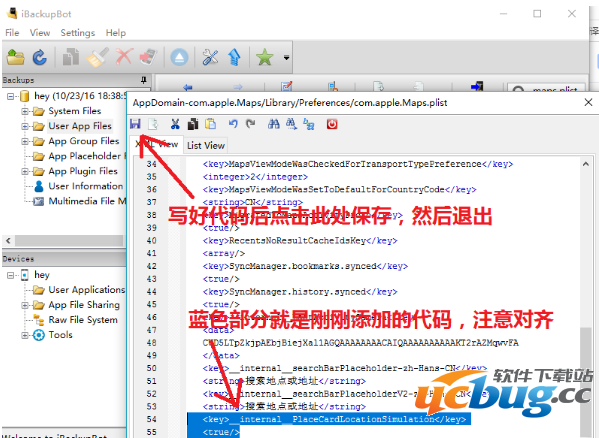Screen dimensions: 599x438
Task: Click the Refresh blue arrow in the main toolbar
Action: pos(40,58)
